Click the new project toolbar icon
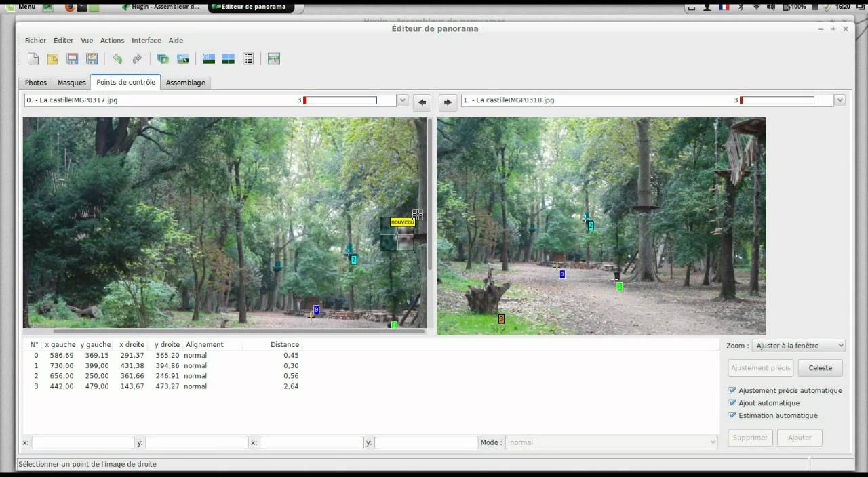This screenshot has height=477, width=868. click(33, 59)
